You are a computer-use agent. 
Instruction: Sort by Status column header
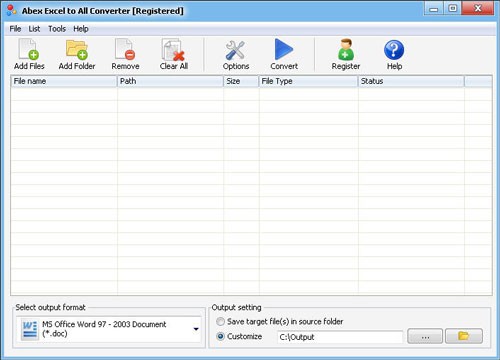(x=411, y=81)
